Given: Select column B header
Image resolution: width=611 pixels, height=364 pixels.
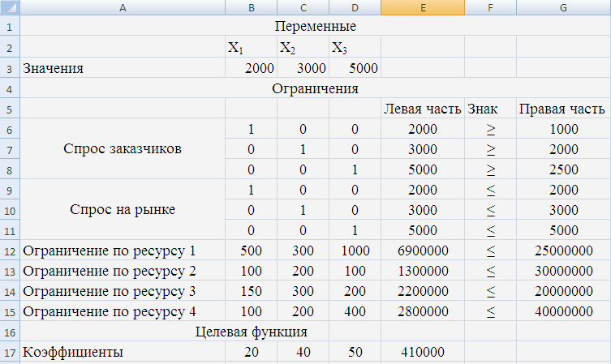Looking at the screenshot, I should tap(251, 7).
